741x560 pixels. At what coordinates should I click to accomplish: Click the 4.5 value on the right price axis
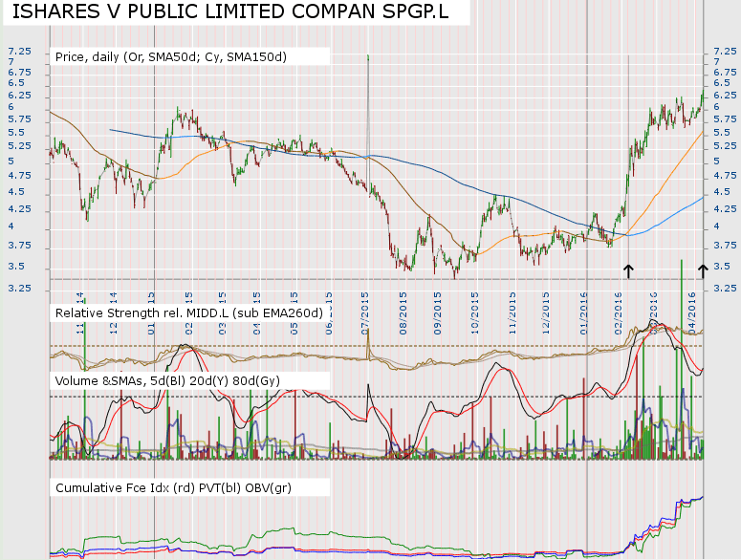coord(722,192)
